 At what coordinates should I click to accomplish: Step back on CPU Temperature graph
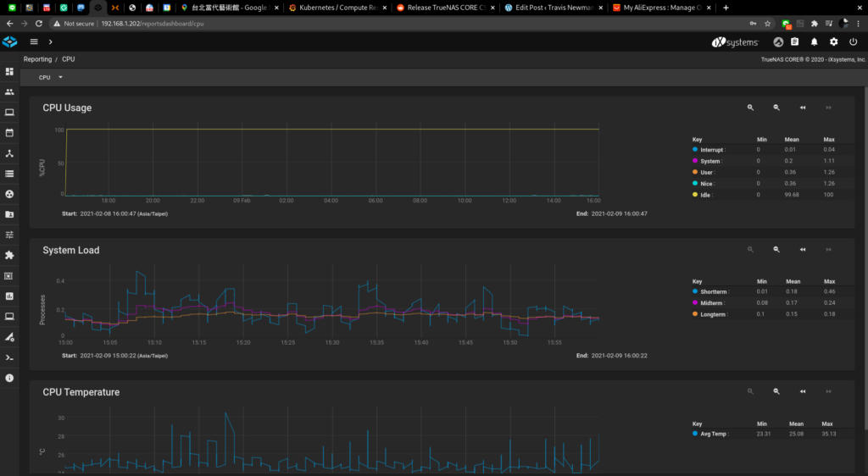(803, 391)
